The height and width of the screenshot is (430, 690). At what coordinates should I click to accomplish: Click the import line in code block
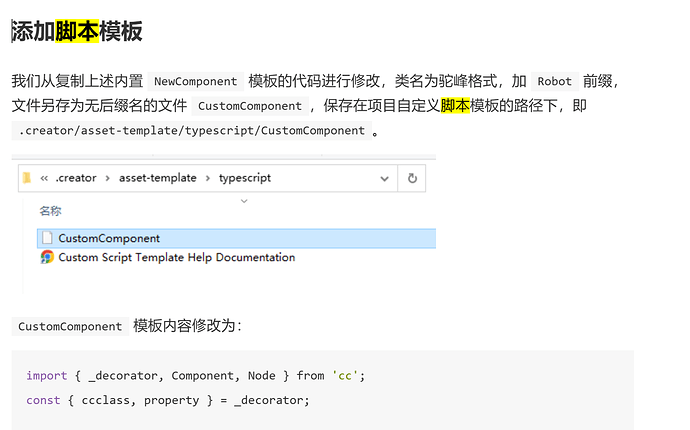(x=195, y=375)
